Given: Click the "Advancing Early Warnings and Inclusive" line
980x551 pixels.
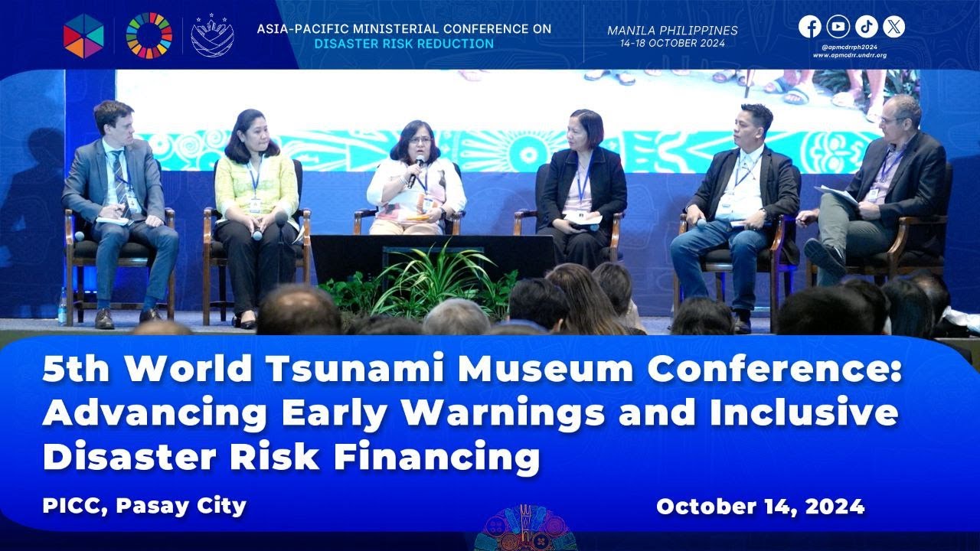Looking at the screenshot, I should [470, 413].
